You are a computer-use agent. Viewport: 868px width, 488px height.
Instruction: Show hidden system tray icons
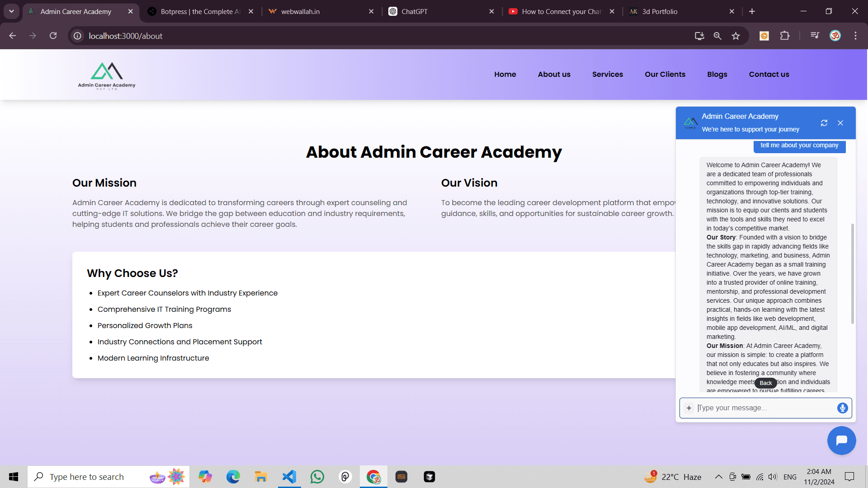click(718, 477)
